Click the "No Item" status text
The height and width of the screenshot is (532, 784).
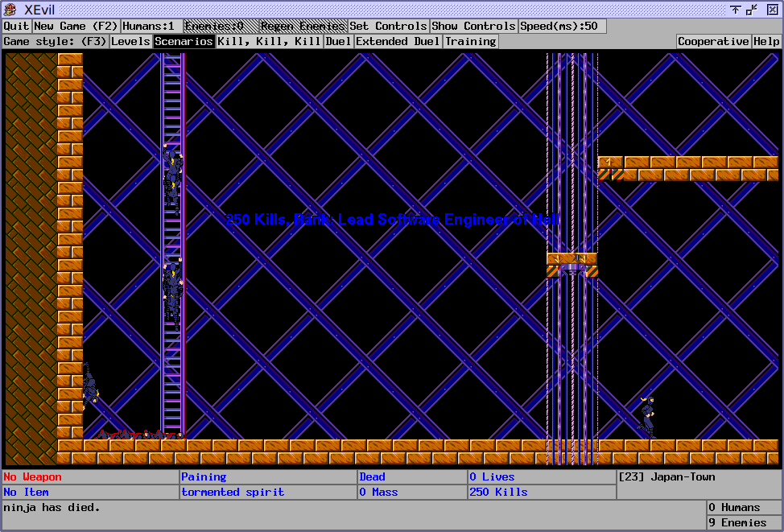[26, 493]
